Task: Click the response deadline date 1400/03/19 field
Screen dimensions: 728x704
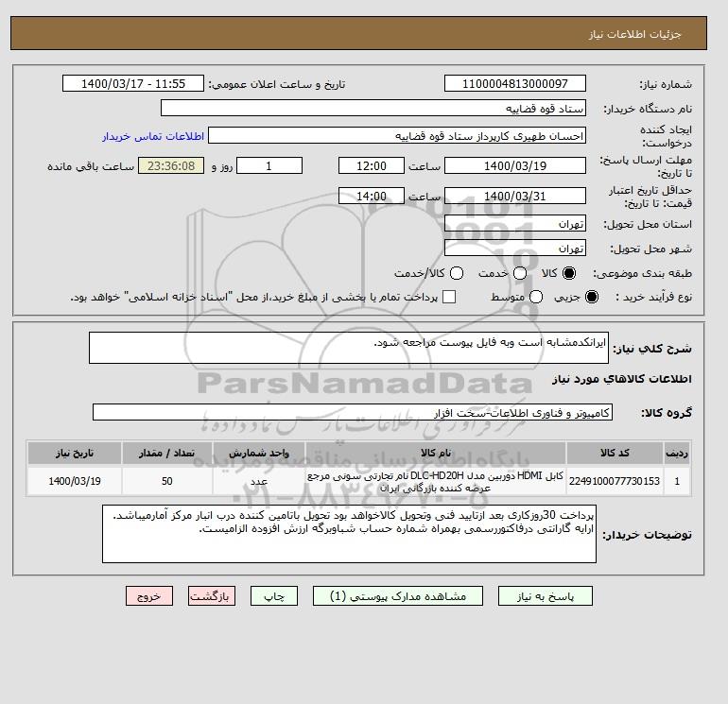Action: (x=515, y=165)
